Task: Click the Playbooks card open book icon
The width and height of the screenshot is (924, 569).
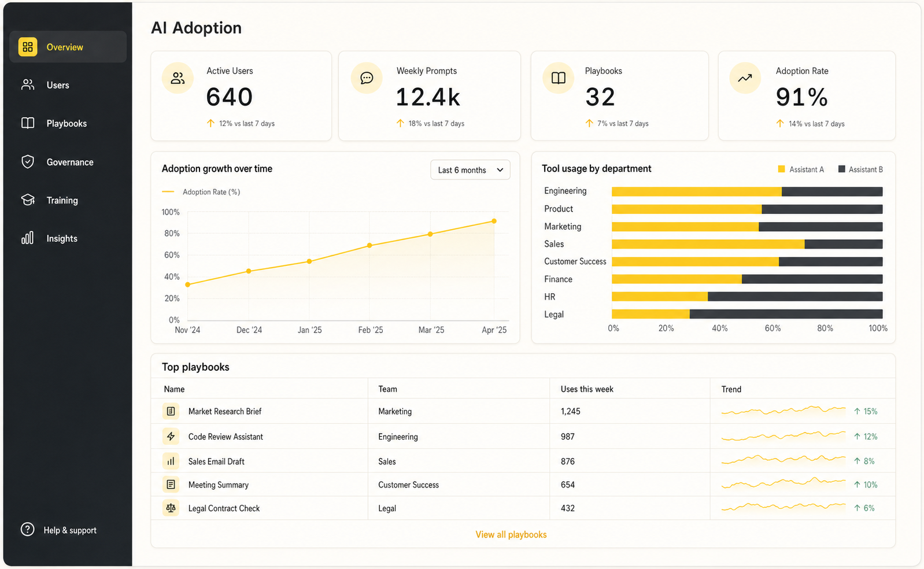Action: tap(558, 78)
